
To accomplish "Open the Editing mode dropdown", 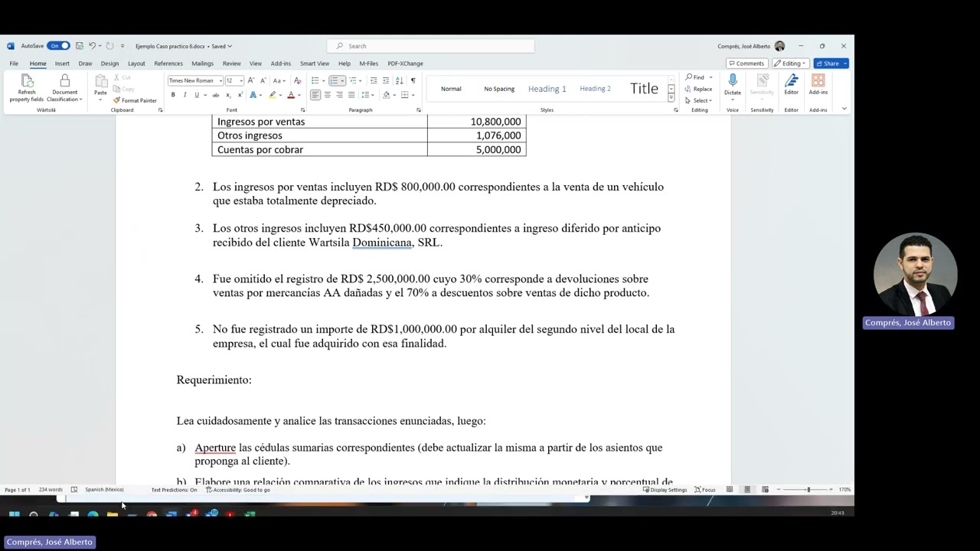I will pyautogui.click(x=789, y=64).
